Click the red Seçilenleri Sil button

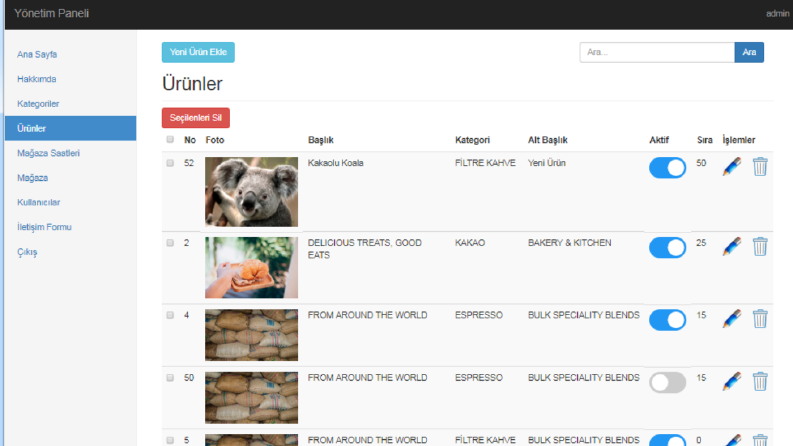(x=196, y=118)
